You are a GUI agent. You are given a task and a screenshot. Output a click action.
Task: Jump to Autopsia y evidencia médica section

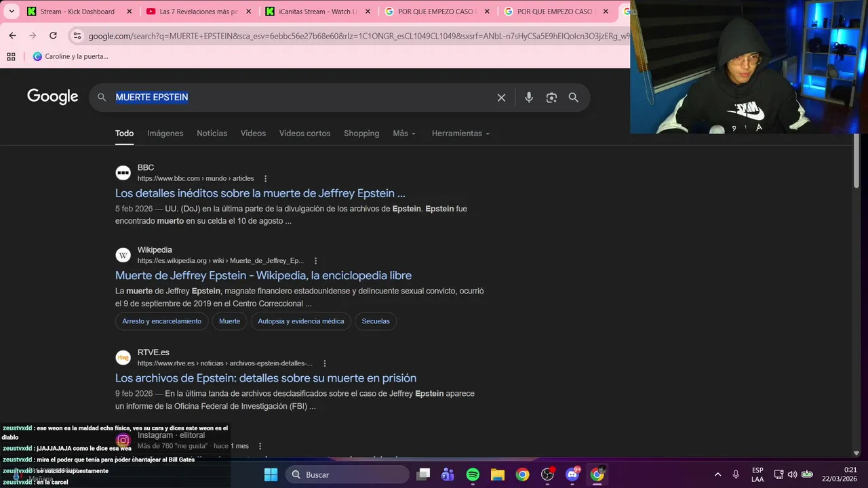(301, 321)
